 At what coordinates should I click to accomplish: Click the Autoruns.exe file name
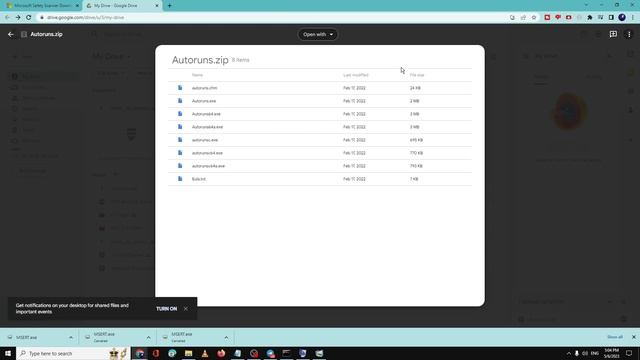point(204,101)
